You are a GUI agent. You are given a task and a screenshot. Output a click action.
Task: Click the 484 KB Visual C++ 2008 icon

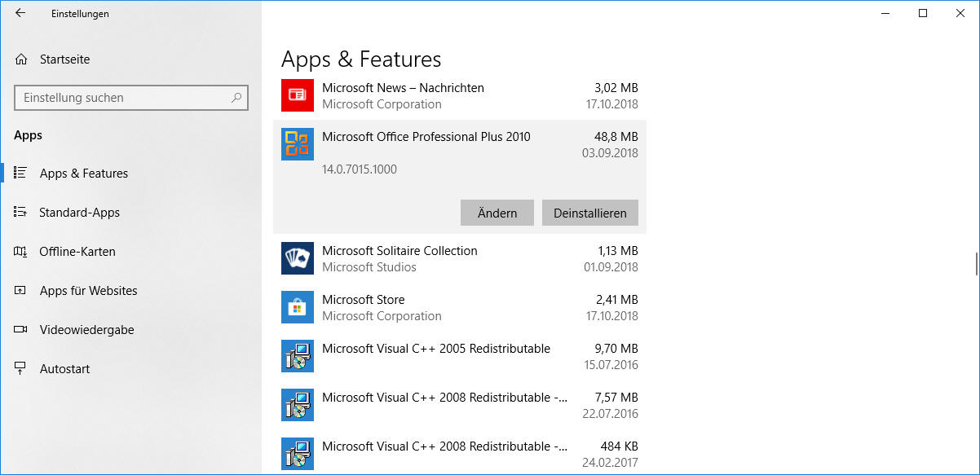298,454
